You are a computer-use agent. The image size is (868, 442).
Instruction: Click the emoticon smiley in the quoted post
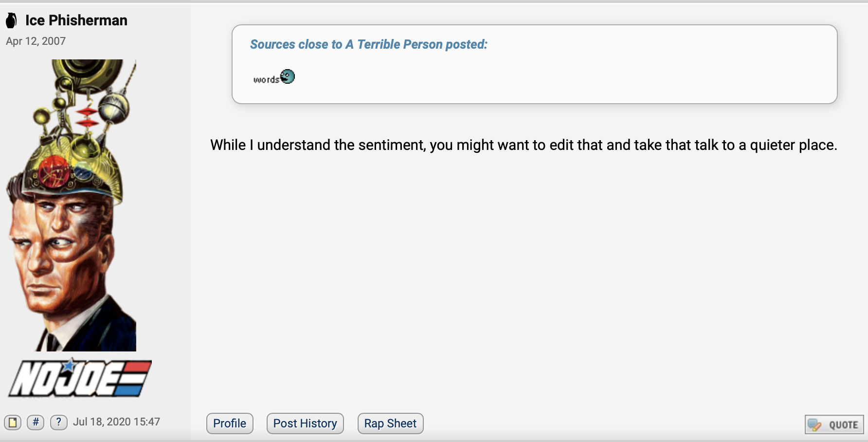[288, 76]
